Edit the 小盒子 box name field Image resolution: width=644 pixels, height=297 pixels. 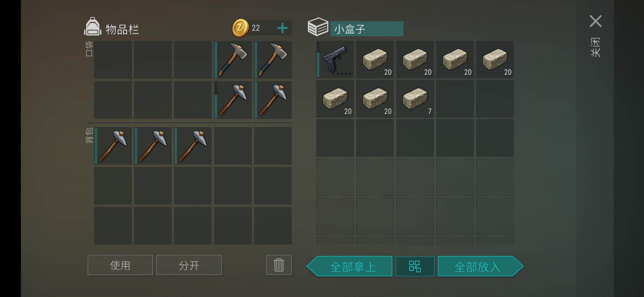coord(367,29)
